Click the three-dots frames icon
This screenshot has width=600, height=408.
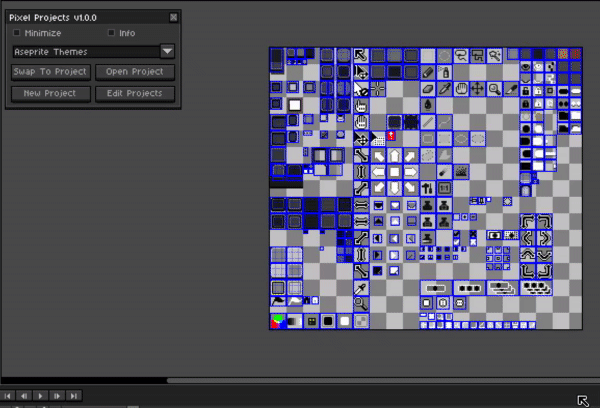tap(469, 288)
